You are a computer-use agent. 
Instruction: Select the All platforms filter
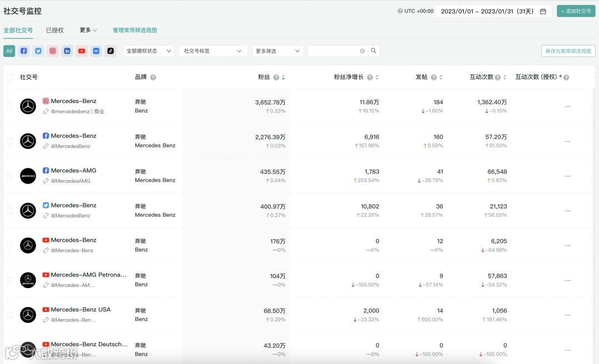coord(9,51)
